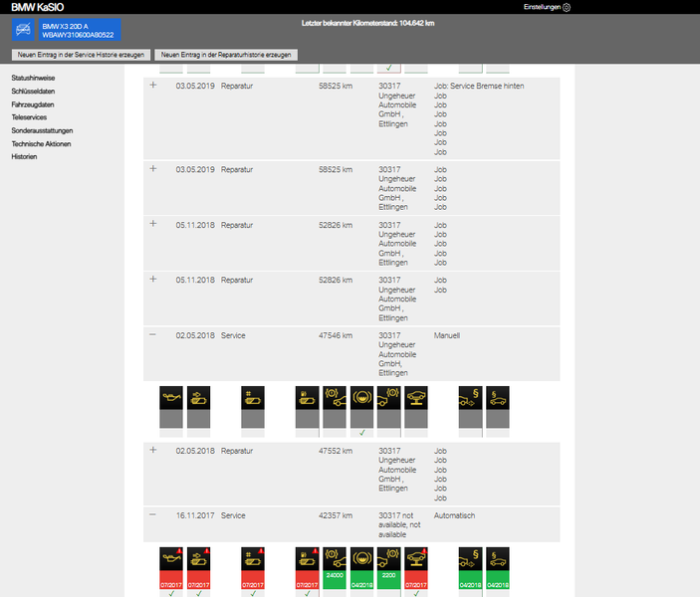This screenshot has height=597, width=700.
Task: Click engine oil icon in 02.05.2018 service row
Action: tap(171, 398)
